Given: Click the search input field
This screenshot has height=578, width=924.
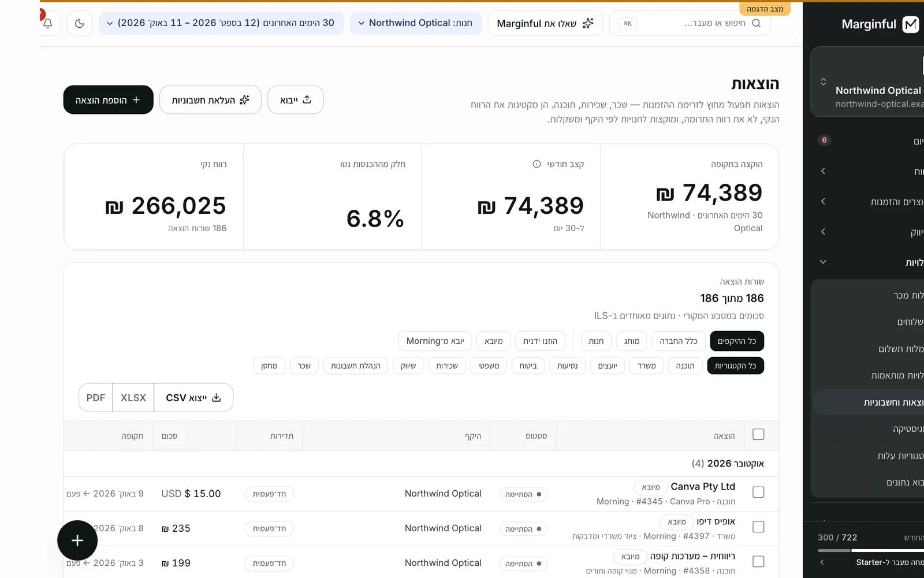Looking at the screenshot, I should (690, 23).
